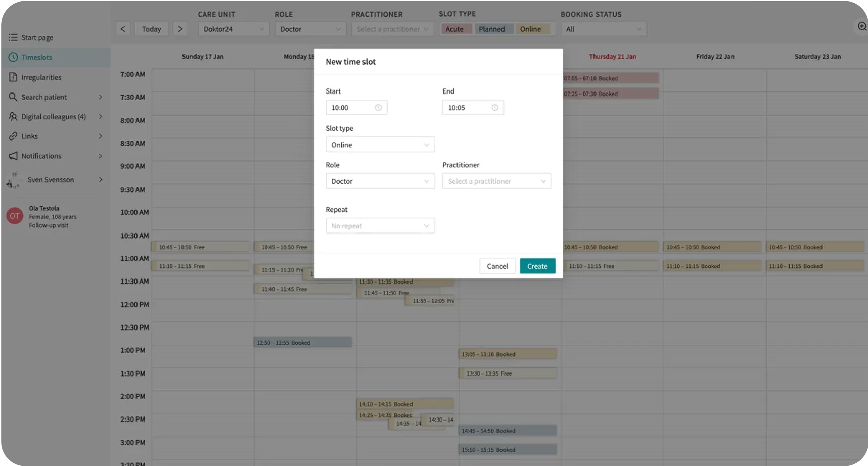Open Timeslots in the sidebar
This screenshot has height=466, width=868.
pos(37,57)
